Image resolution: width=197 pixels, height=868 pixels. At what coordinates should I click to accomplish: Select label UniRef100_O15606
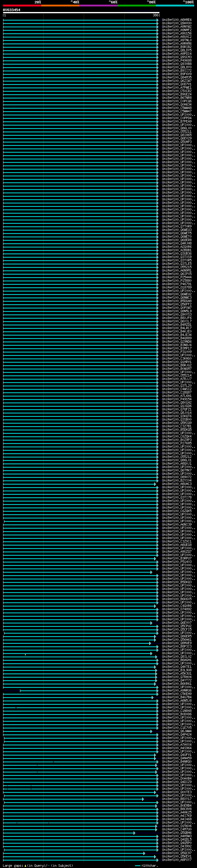[x=176, y=826]
